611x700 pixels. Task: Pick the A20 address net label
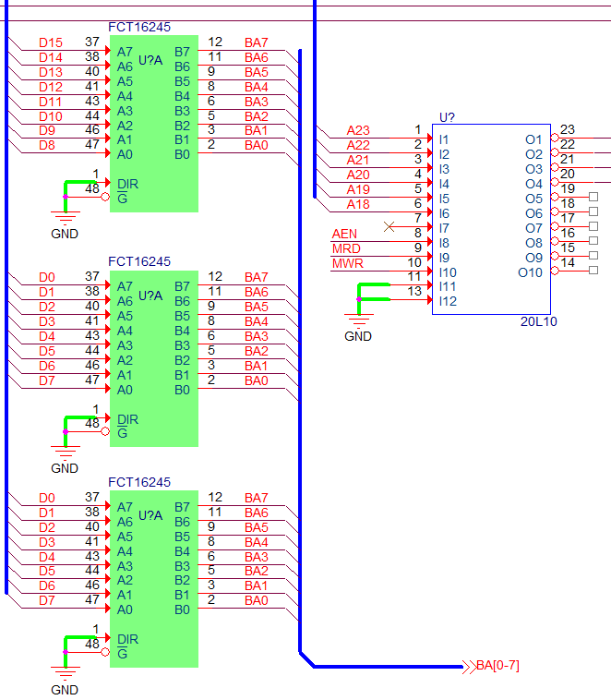358,175
